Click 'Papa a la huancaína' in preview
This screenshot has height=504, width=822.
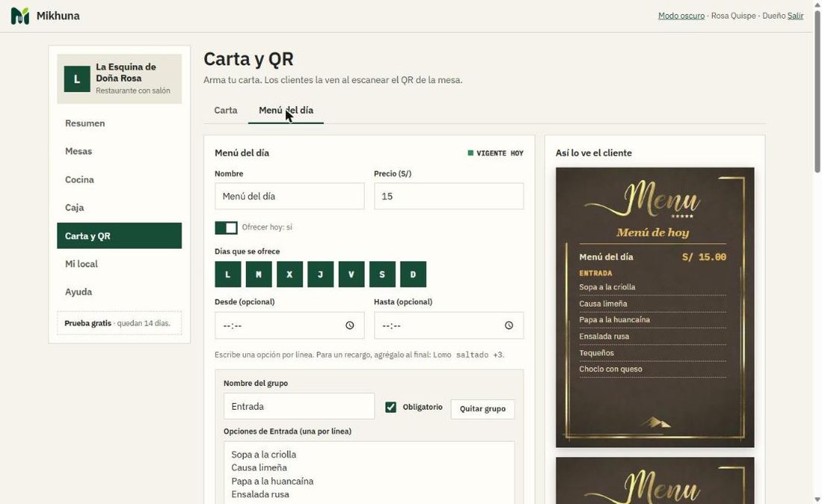pos(614,320)
